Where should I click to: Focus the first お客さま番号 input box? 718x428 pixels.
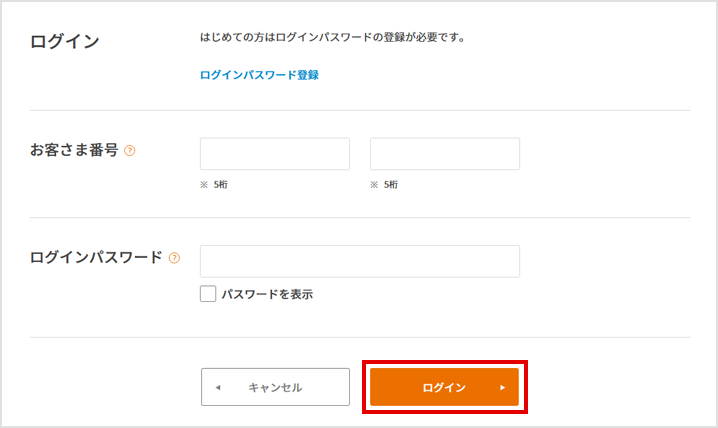(275, 154)
